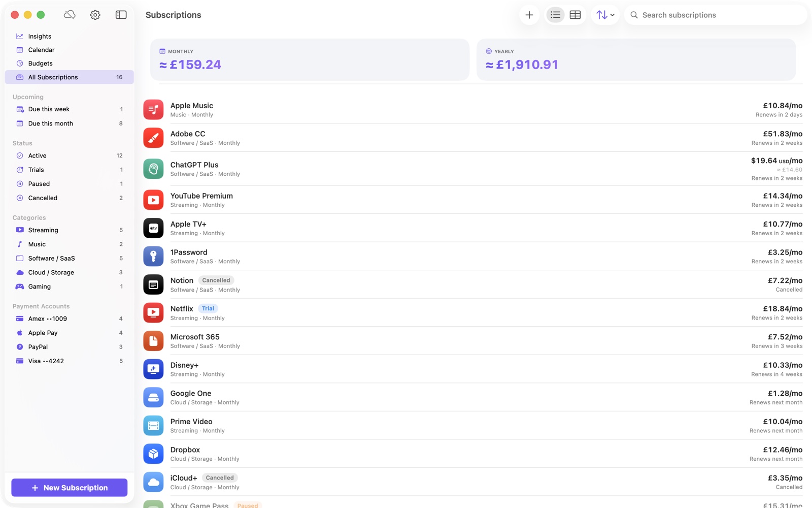
Task: Add a subscription with the plus icon
Action: 529,15
